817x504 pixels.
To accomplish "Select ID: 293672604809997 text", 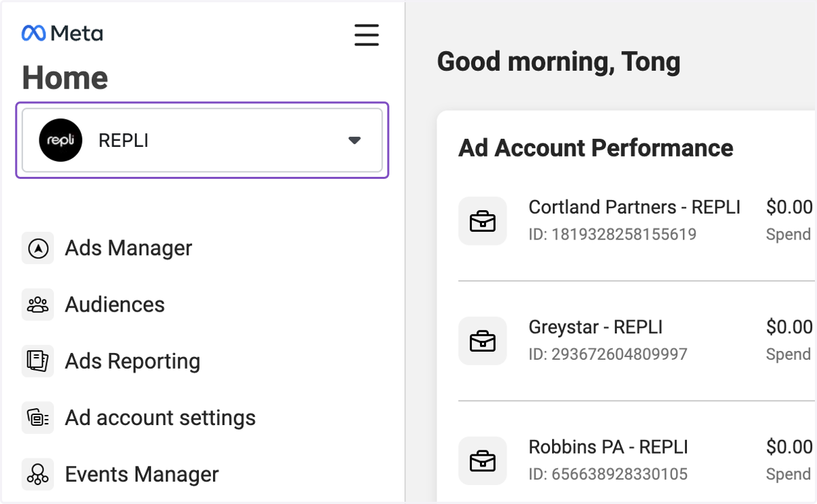I will (608, 354).
